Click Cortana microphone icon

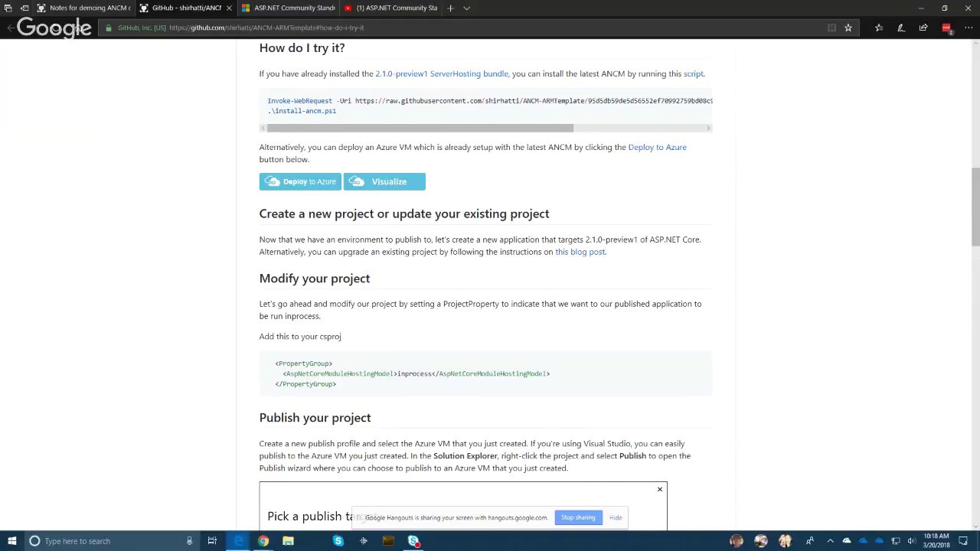click(x=189, y=541)
